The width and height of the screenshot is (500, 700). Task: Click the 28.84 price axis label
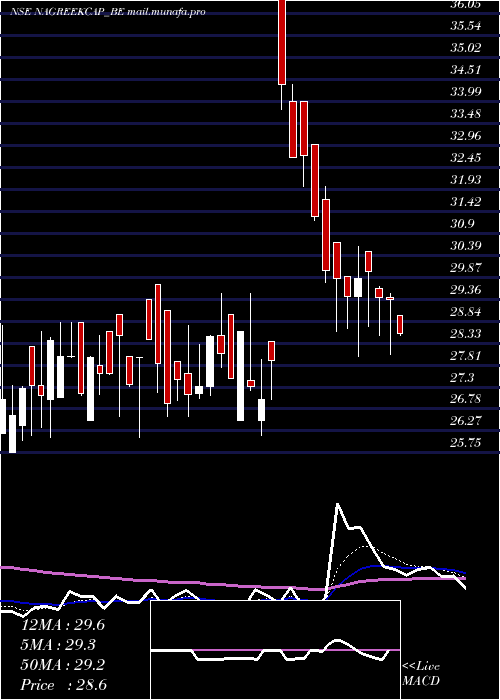465,312
